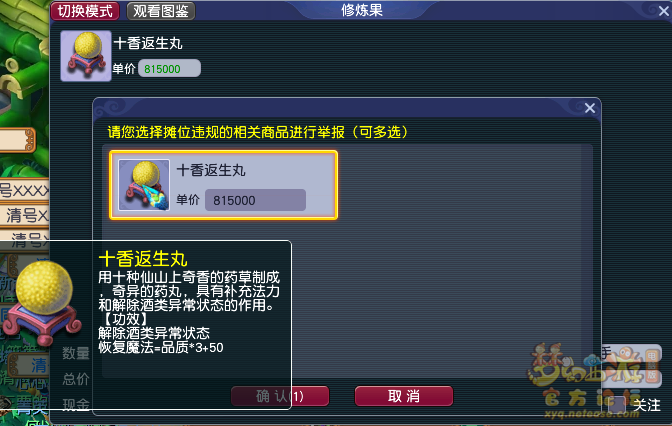The width and height of the screenshot is (672, 426).
Task: Toggle the 关注 checkbox
Action: pos(616,404)
